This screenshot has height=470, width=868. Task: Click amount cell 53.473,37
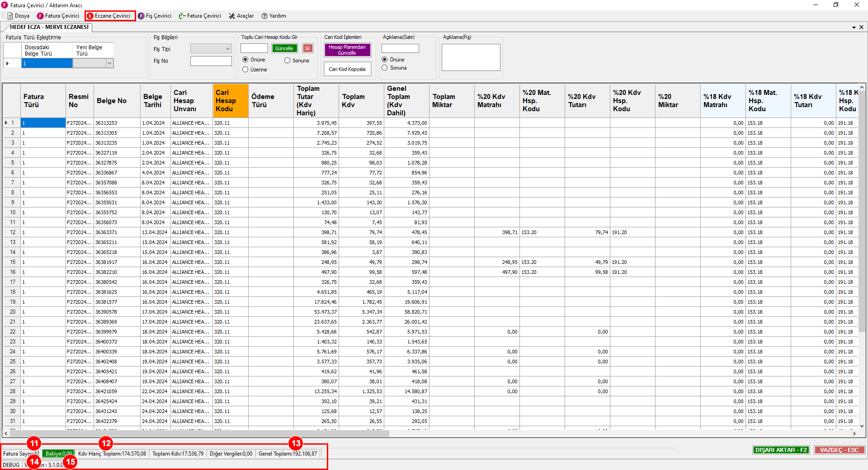pyautogui.click(x=316, y=312)
